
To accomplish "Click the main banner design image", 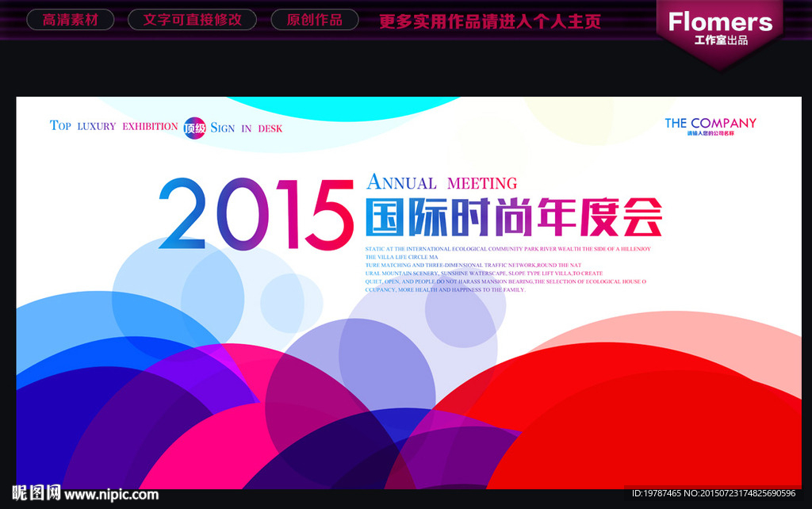I will 408,293.
